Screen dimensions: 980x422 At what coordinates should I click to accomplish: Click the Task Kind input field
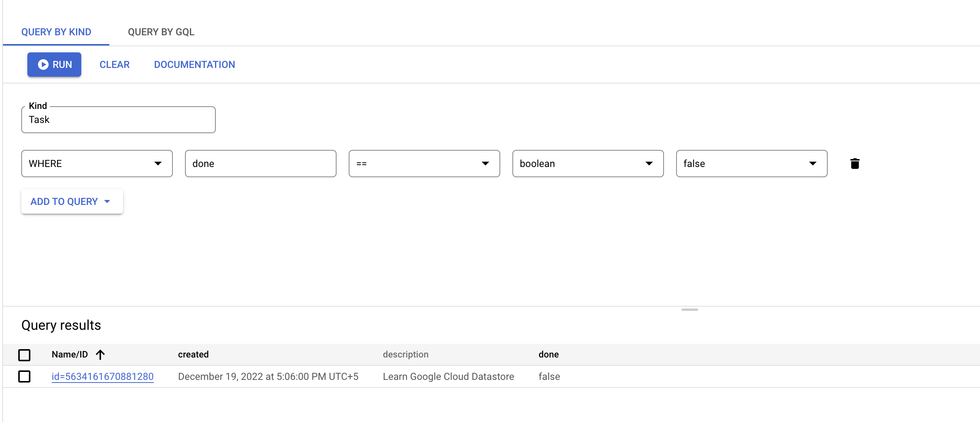click(118, 119)
